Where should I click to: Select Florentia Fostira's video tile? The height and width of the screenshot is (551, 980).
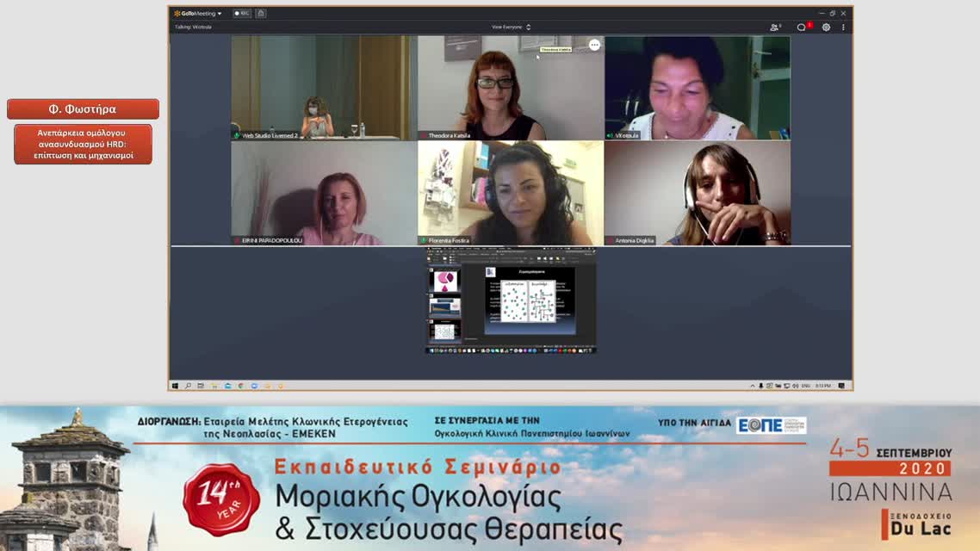511,194
